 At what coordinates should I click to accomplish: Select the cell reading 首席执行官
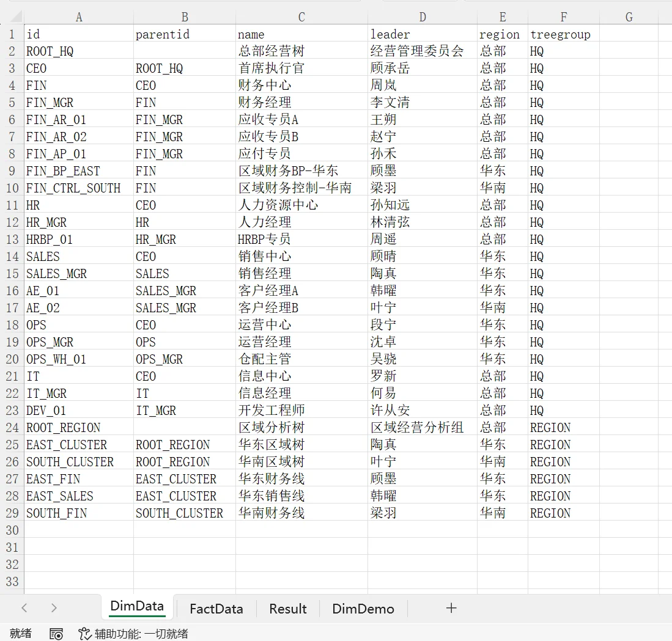point(301,68)
